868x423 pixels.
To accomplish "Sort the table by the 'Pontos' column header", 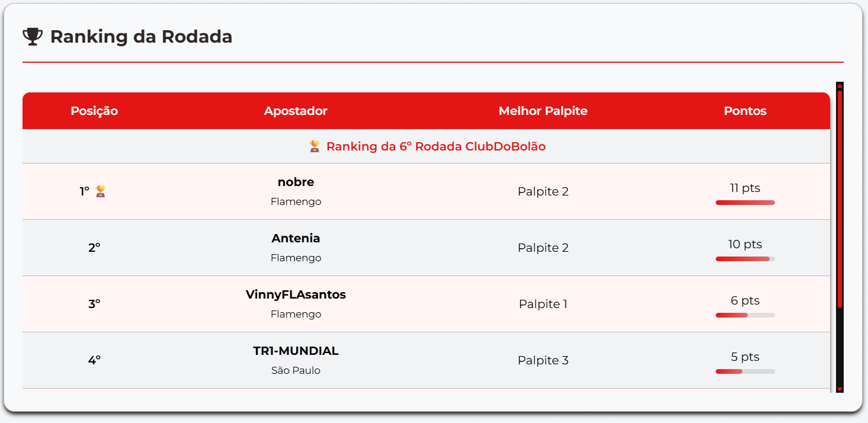I will click(745, 111).
